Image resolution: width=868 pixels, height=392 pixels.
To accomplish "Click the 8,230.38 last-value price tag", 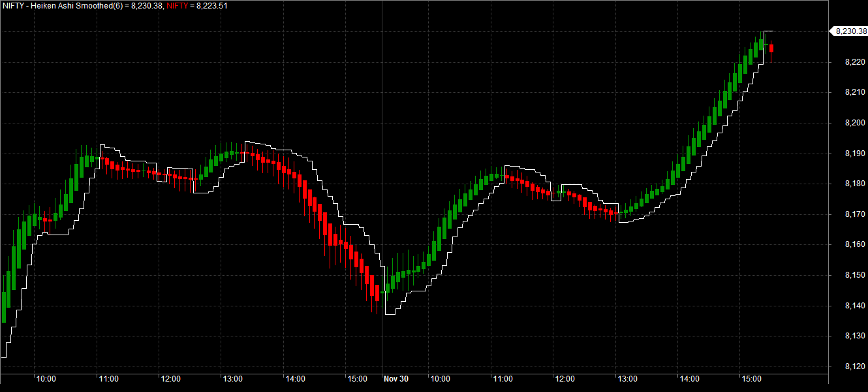I will click(x=850, y=31).
